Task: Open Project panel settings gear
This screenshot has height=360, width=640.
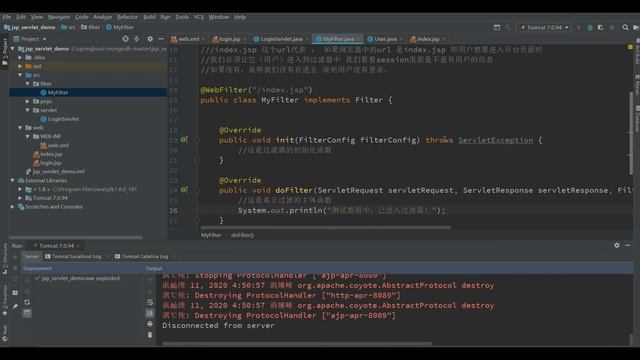Action: [150, 39]
